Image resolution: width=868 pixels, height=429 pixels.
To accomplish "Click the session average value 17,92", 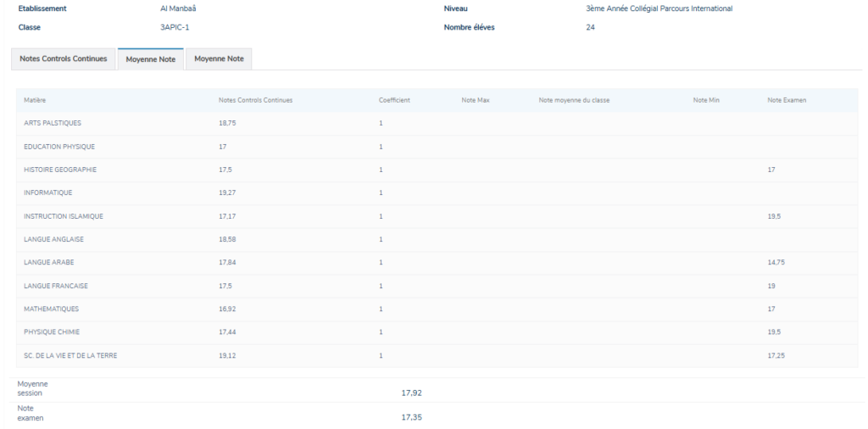I will [x=411, y=393].
